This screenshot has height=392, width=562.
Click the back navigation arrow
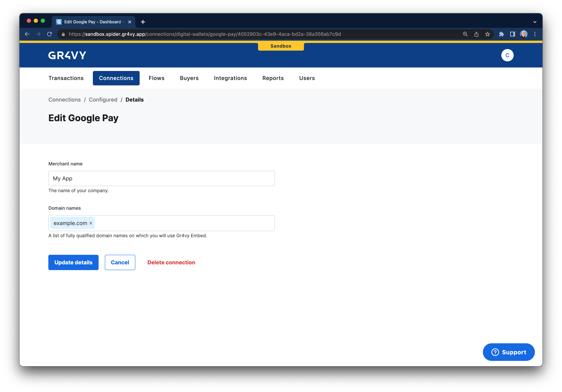(x=27, y=34)
